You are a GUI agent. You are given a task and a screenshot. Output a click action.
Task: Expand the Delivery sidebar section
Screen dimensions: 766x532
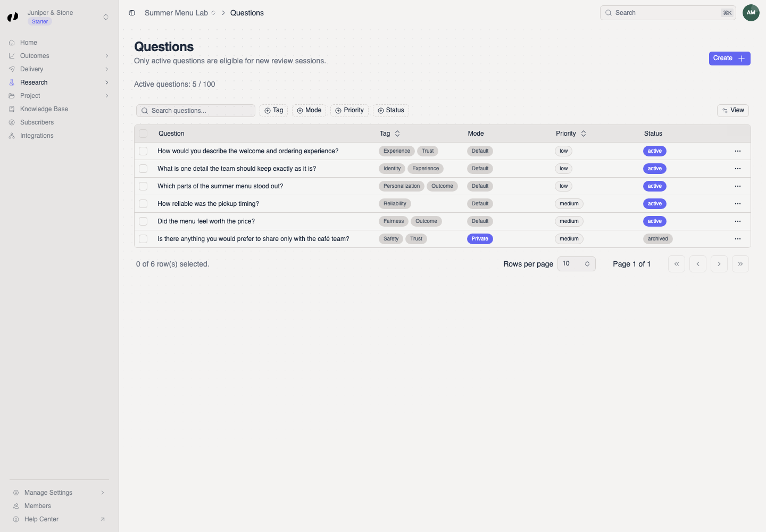point(107,69)
